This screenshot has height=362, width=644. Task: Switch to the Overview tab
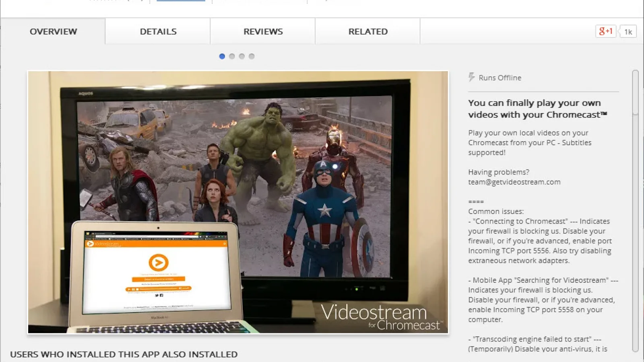pyautogui.click(x=53, y=31)
